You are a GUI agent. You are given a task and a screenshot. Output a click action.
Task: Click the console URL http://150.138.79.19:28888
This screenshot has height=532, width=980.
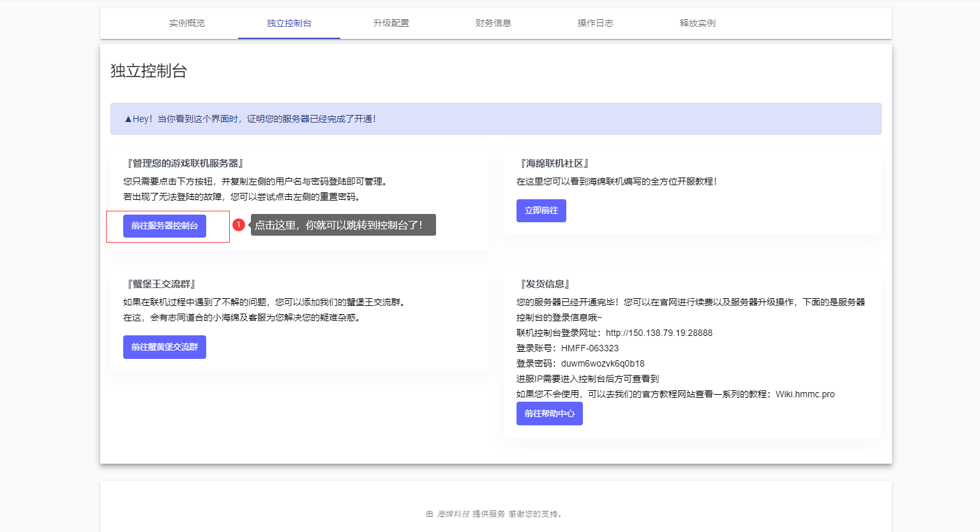tap(659, 333)
